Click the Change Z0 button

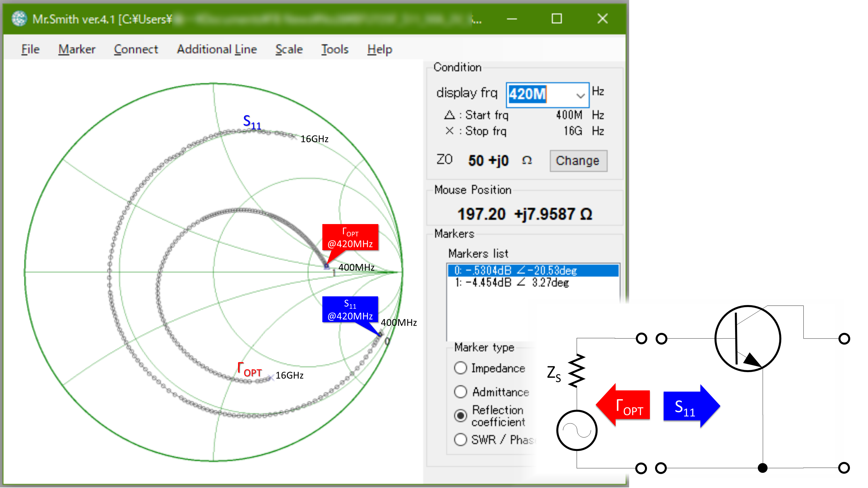point(578,161)
